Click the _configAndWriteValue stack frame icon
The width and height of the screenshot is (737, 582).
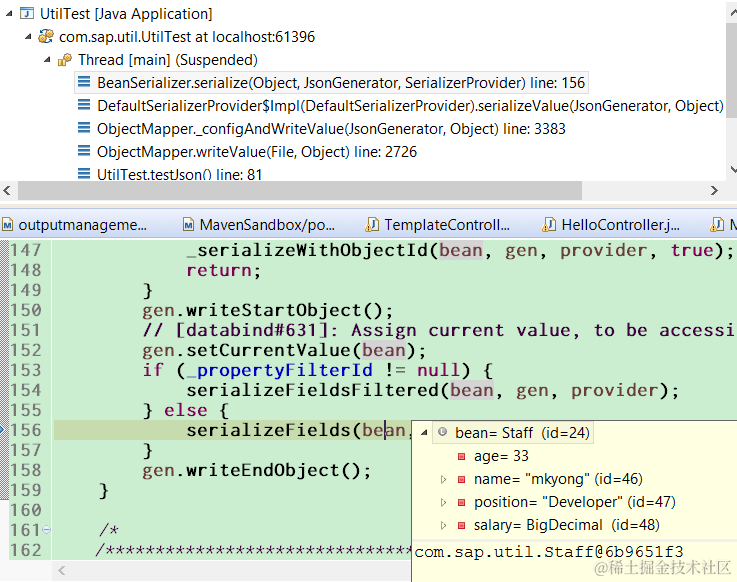(84, 128)
